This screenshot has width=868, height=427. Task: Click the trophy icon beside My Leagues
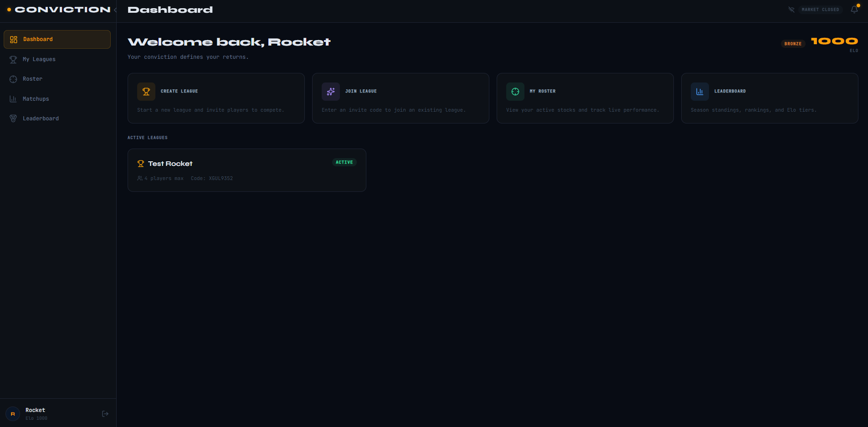point(13,59)
